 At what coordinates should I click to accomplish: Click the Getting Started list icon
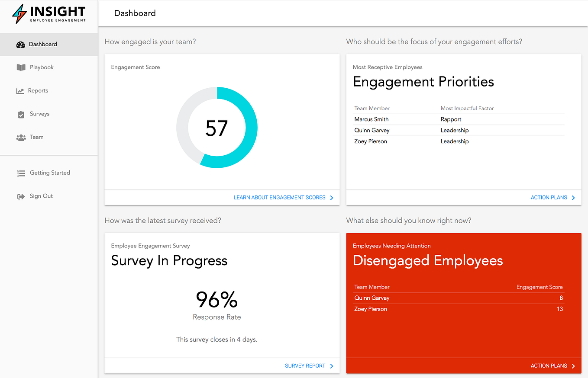point(21,173)
